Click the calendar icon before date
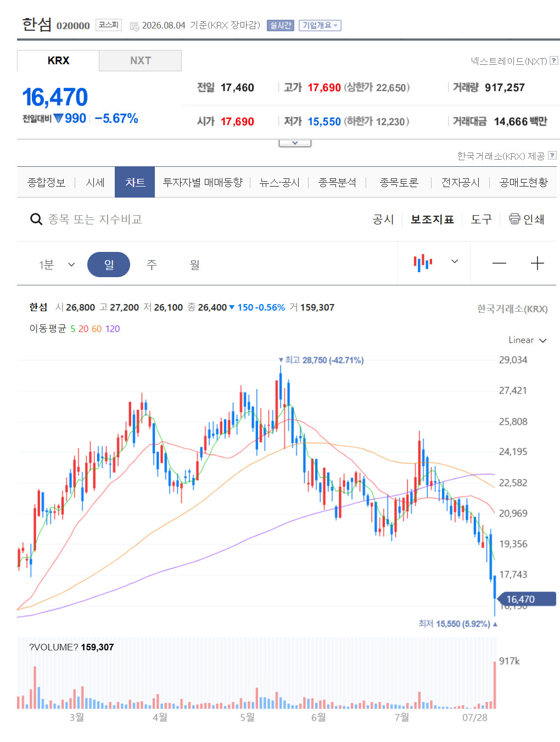 point(135,26)
